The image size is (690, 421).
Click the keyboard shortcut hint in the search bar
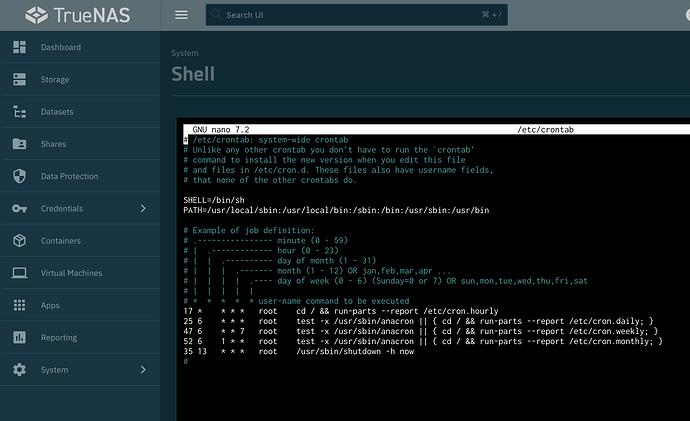(492, 15)
